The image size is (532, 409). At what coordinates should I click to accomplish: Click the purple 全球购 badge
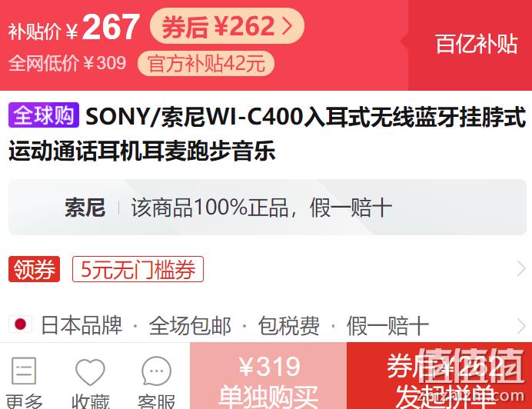[44, 115]
